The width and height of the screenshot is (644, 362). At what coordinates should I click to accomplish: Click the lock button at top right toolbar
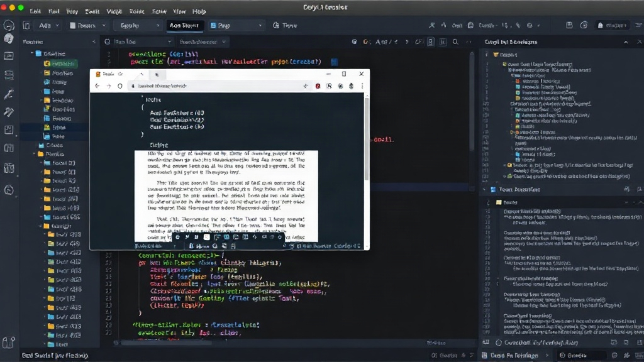(612, 25)
